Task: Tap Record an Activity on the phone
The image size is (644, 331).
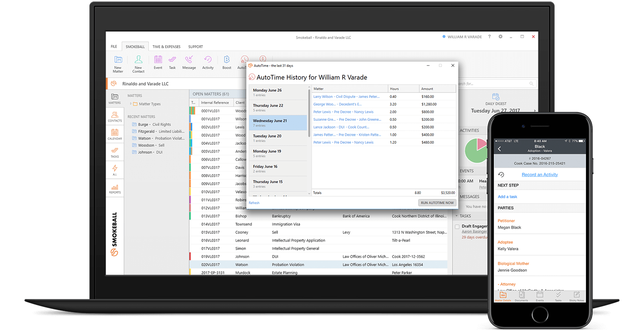Action: [540, 175]
